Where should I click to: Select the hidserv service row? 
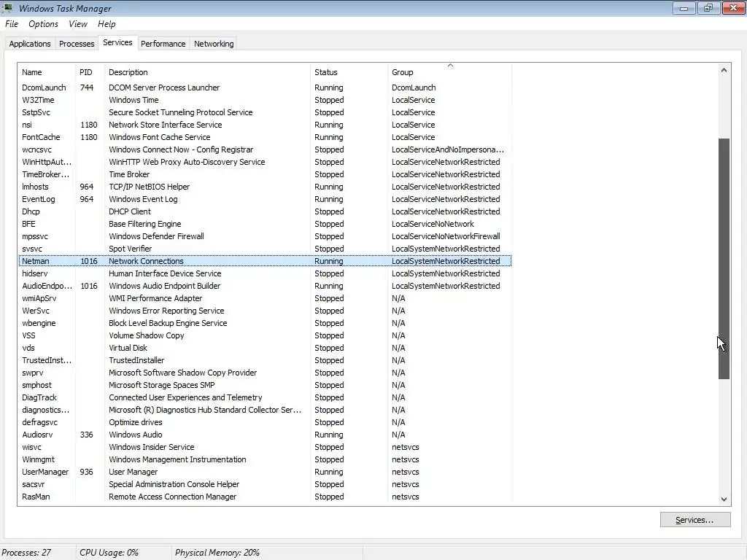[x=265, y=273]
